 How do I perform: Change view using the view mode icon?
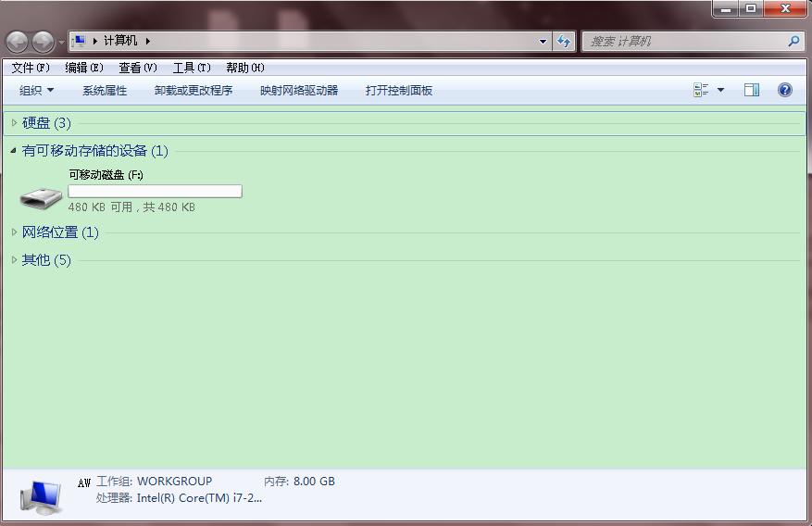[701, 90]
